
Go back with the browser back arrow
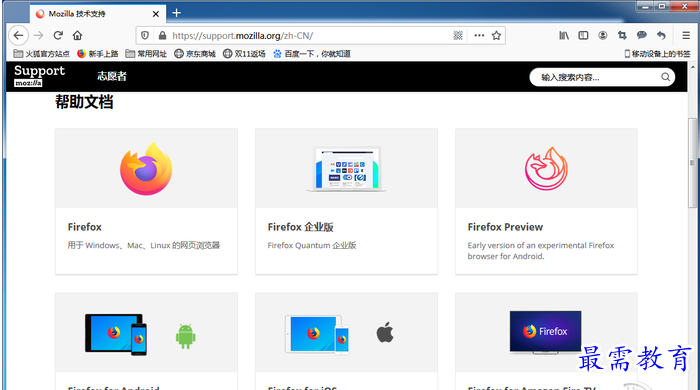(18, 35)
